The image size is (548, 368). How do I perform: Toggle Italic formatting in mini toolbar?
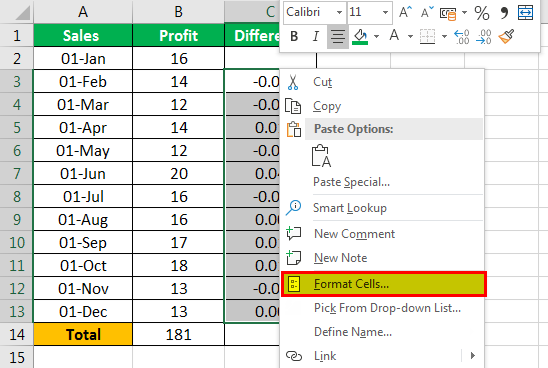pos(316,36)
